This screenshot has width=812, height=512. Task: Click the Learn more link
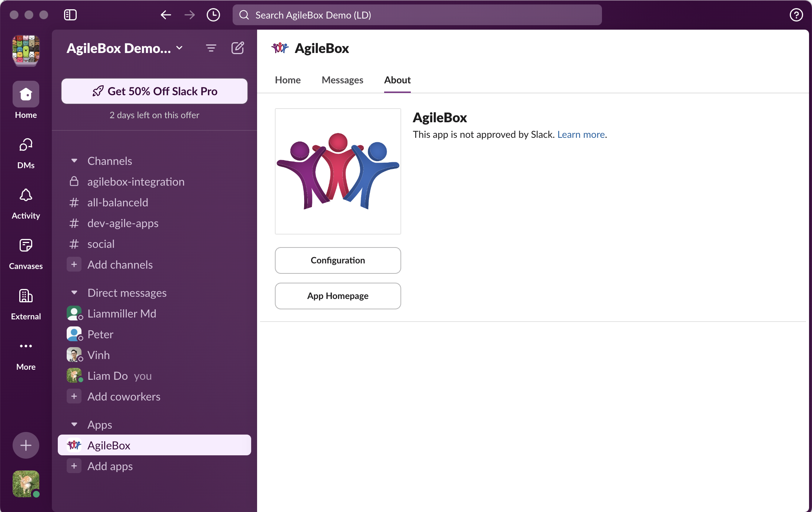(x=581, y=134)
